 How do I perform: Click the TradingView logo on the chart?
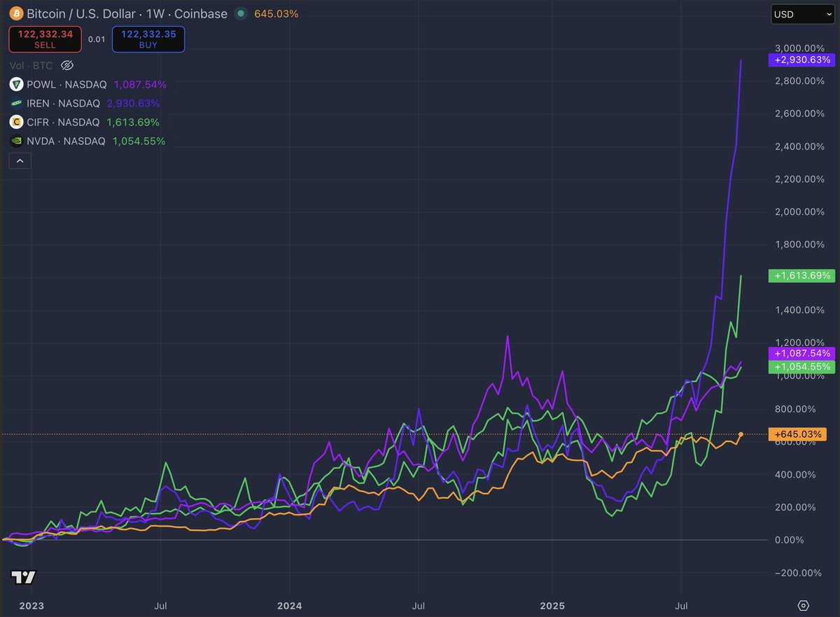23,578
